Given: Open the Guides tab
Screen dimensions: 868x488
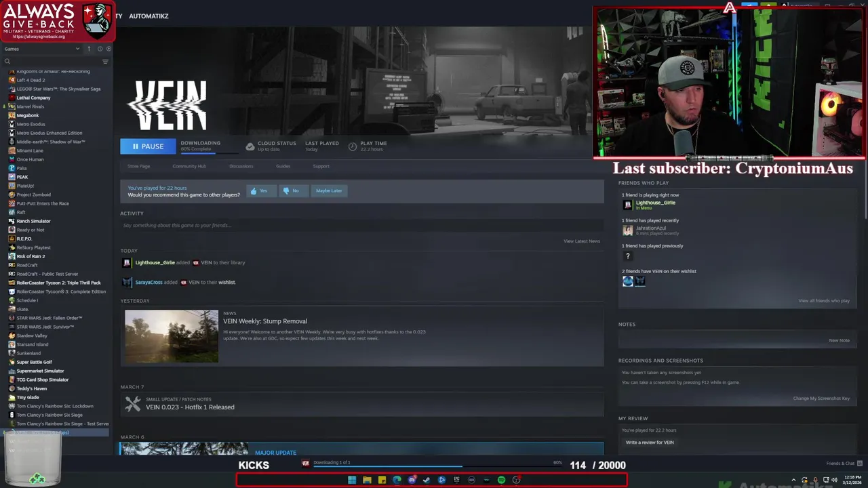Looking at the screenshot, I should (x=283, y=166).
